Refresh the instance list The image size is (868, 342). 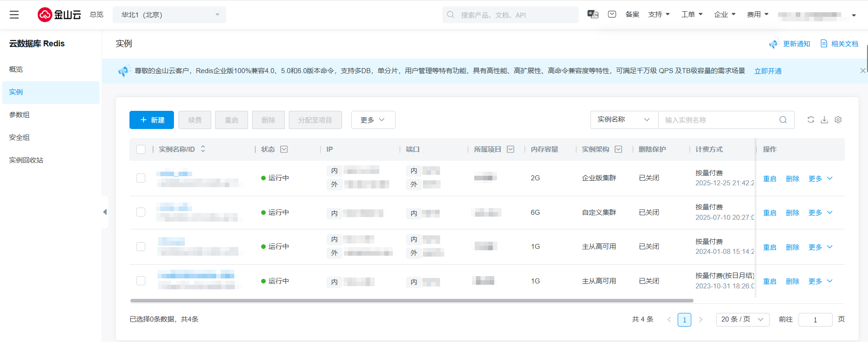[x=811, y=120]
